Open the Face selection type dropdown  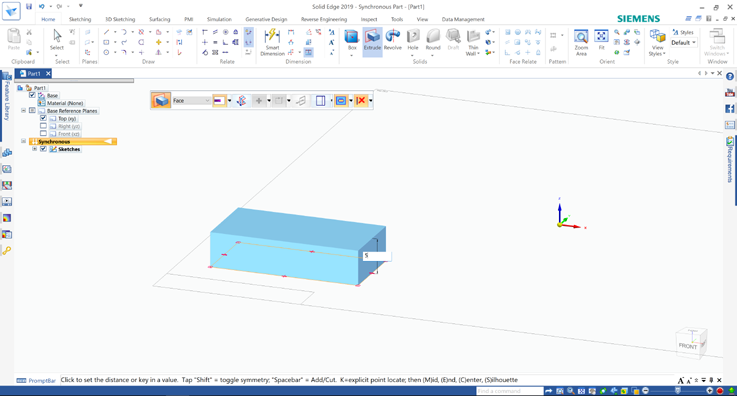point(191,101)
